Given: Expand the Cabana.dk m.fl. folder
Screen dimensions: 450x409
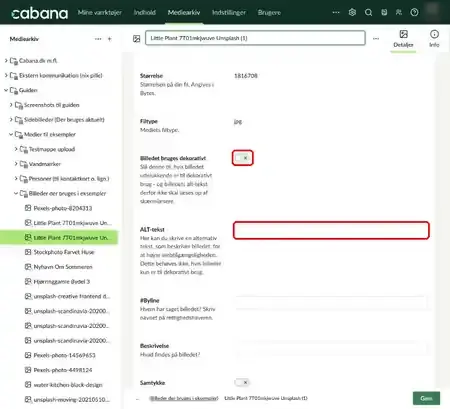Looking at the screenshot, I should (x=6, y=61).
